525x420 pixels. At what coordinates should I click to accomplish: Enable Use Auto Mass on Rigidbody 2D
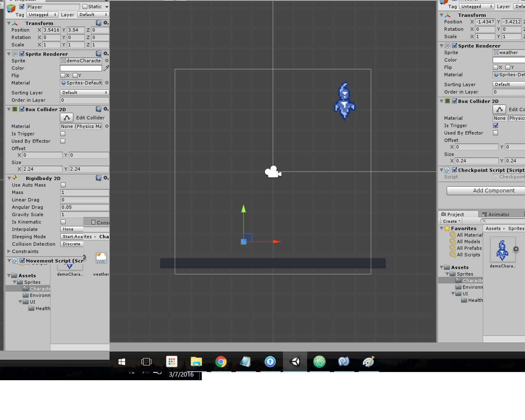coord(63,185)
